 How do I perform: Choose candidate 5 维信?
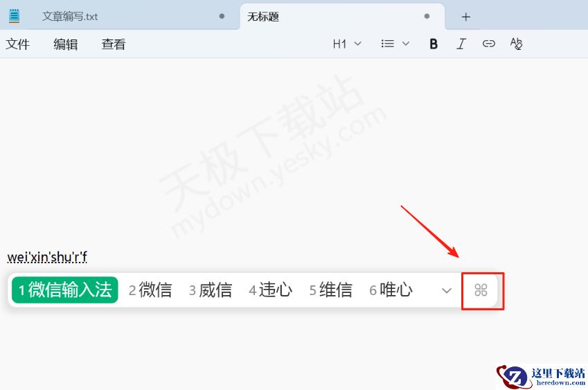(x=331, y=290)
